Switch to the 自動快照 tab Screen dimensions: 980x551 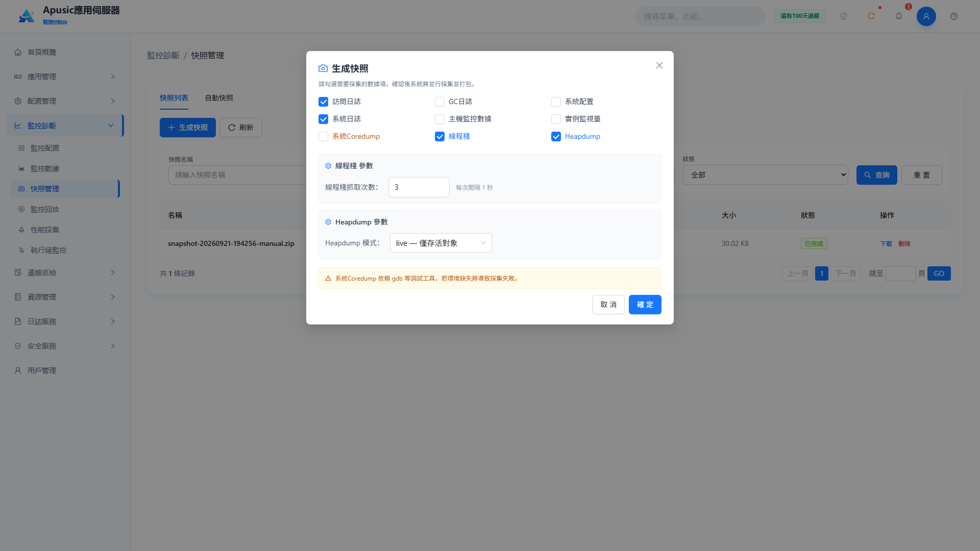pos(219,98)
